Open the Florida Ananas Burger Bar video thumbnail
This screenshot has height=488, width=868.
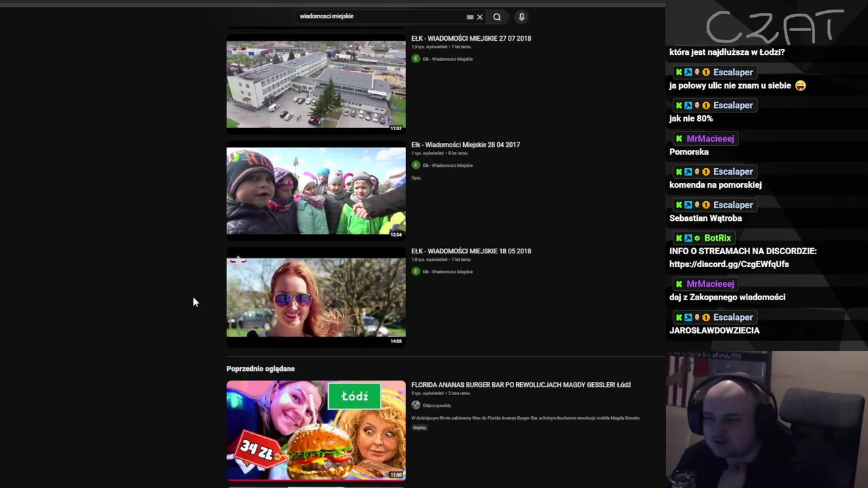point(316,430)
